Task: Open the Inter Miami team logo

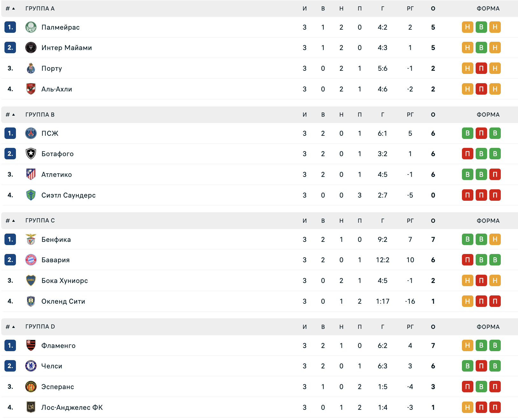Action: point(31,47)
